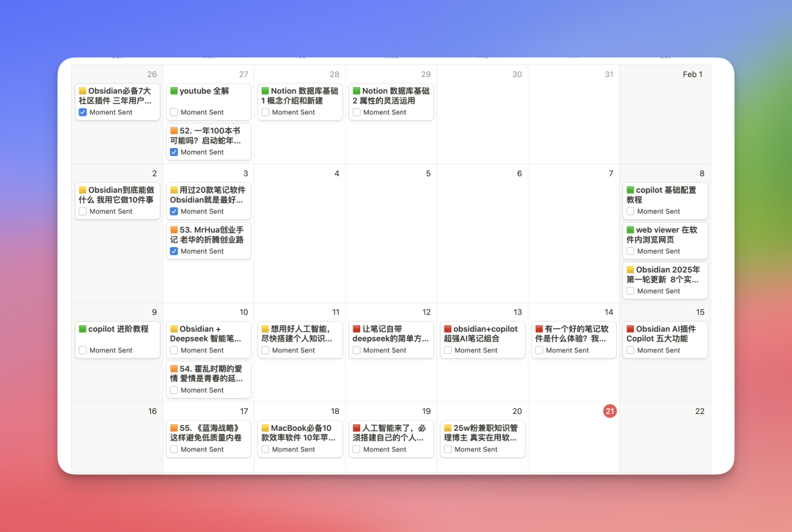Click red square icon on Obsidian AI插件 Copilot card
The height and width of the screenshot is (532, 792).
[x=630, y=330]
